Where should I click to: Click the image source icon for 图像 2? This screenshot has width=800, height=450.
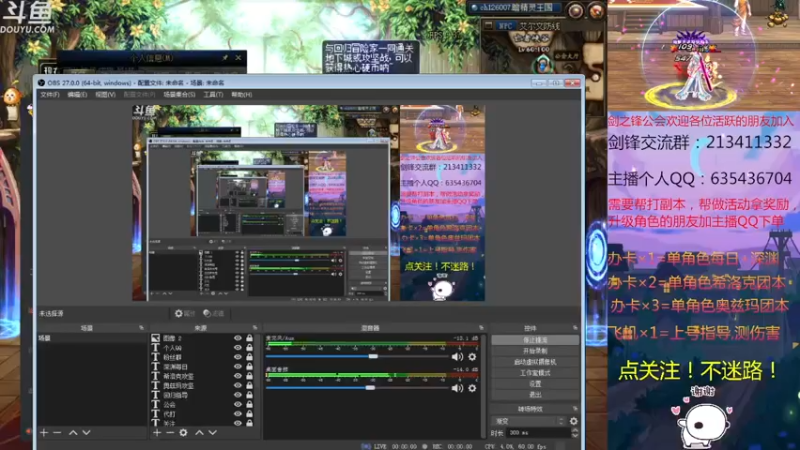click(156, 338)
